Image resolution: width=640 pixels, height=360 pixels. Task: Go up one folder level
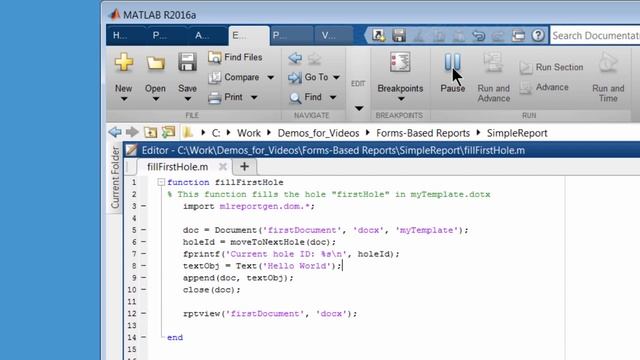point(150,132)
